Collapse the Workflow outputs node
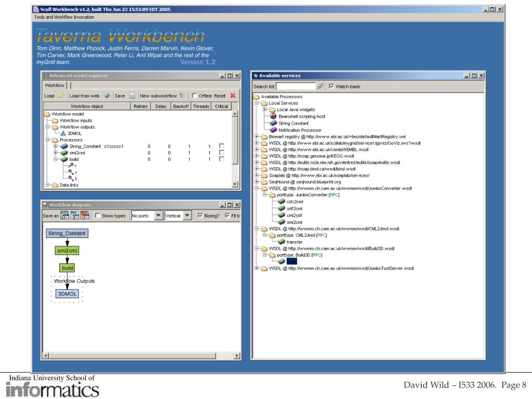532x399 pixels. click(x=47, y=127)
